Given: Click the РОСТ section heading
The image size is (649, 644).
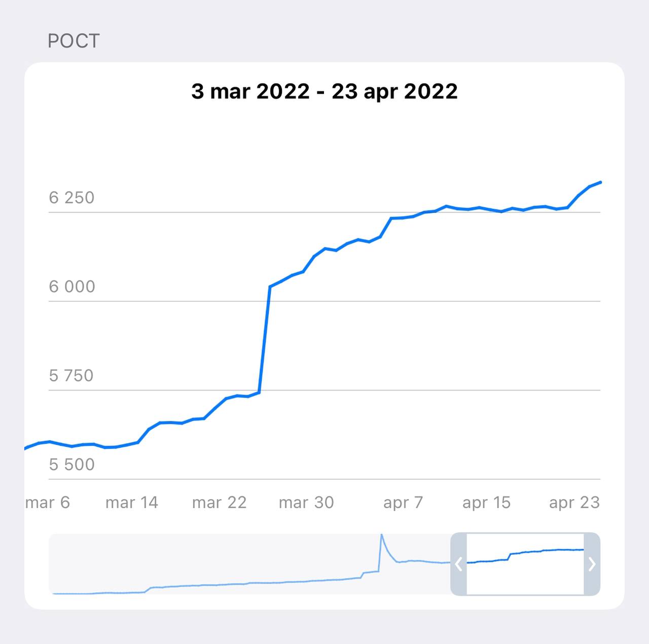Looking at the screenshot, I should click(74, 41).
